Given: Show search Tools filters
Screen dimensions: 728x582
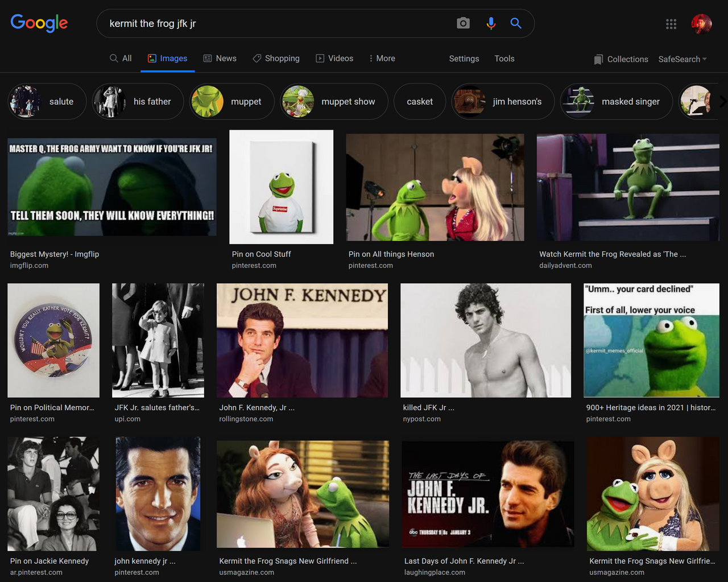Looking at the screenshot, I should [x=504, y=59].
